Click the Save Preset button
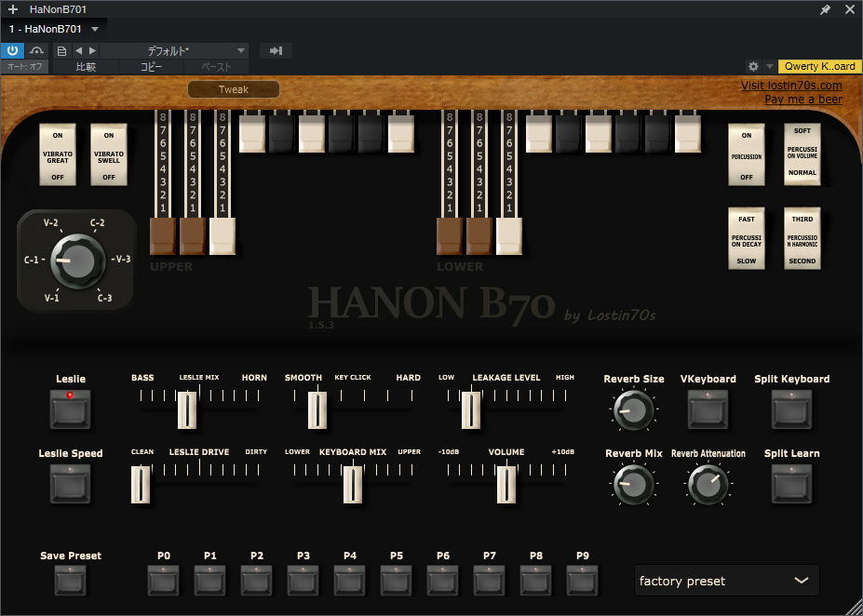This screenshot has height=616, width=863. pos(71,581)
